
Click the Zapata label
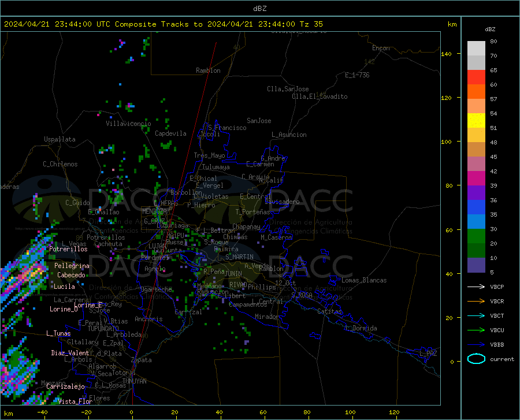[142, 360]
